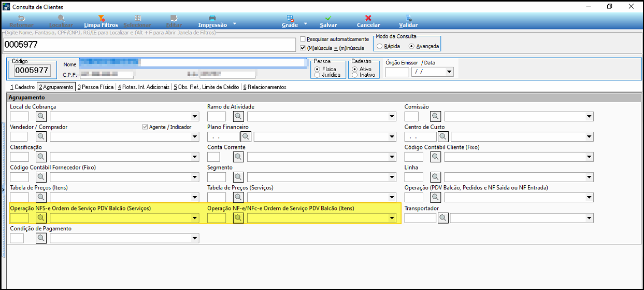Switch to the 6 Relacionamentos tab
Image resolution: width=644 pixels, height=290 pixels.
click(x=265, y=87)
